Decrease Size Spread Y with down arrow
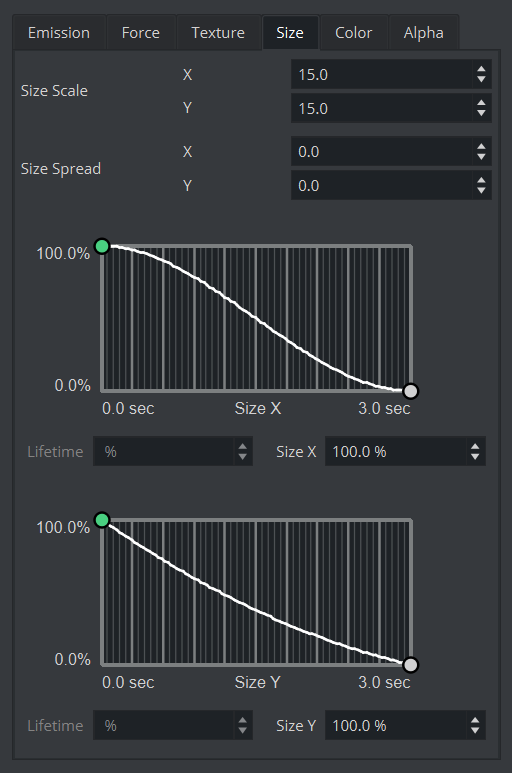Image resolution: width=512 pixels, height=773 pixels. click(x=481, y=190)
